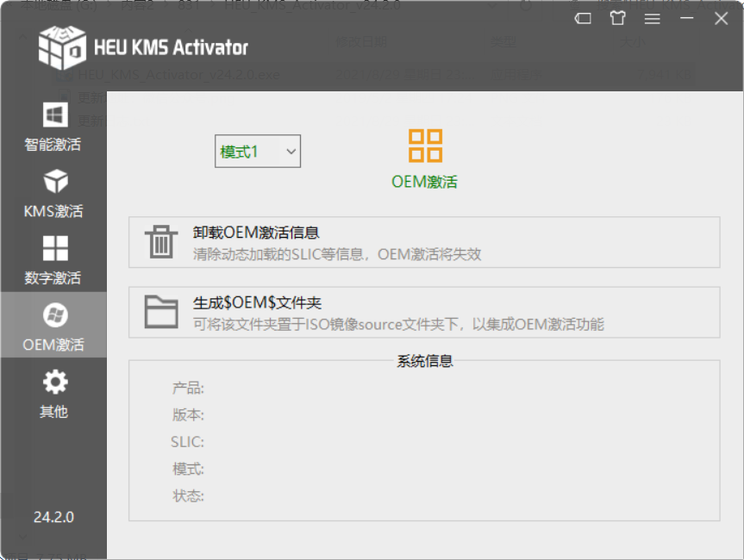Click the 系统信息 group heading
This screenshot has width=744, height=560.
coord(425,361)
